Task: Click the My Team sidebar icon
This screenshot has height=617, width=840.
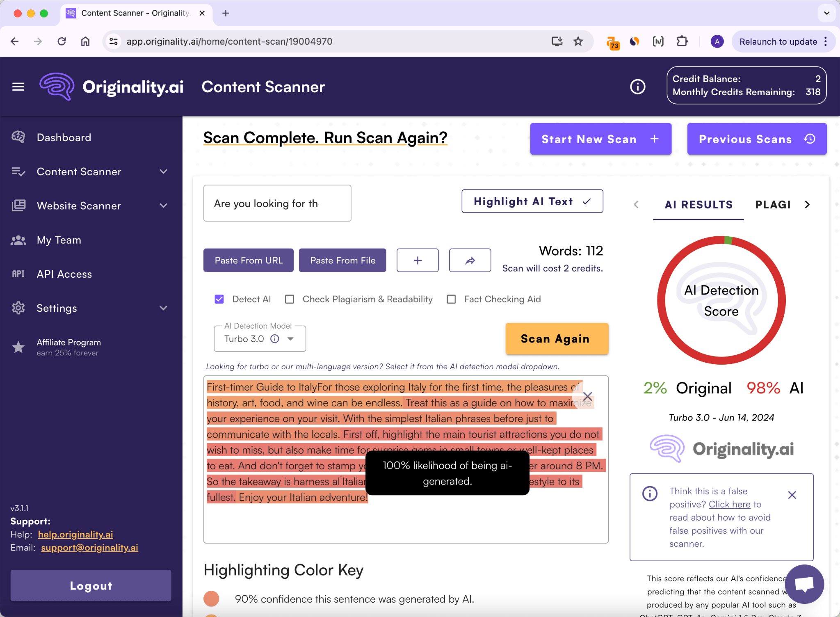Action: (18, 240)
